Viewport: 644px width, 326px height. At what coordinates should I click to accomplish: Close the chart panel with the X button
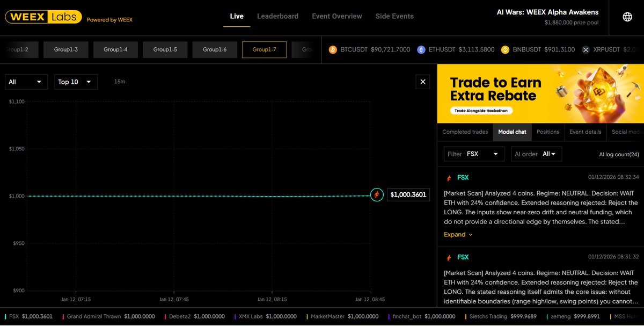click(x=423, y=82)
